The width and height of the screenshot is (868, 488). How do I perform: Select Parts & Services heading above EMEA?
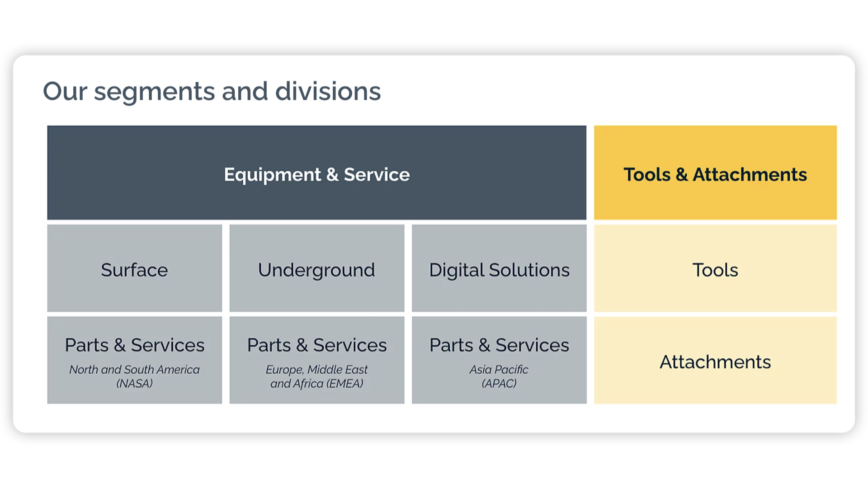316,345
